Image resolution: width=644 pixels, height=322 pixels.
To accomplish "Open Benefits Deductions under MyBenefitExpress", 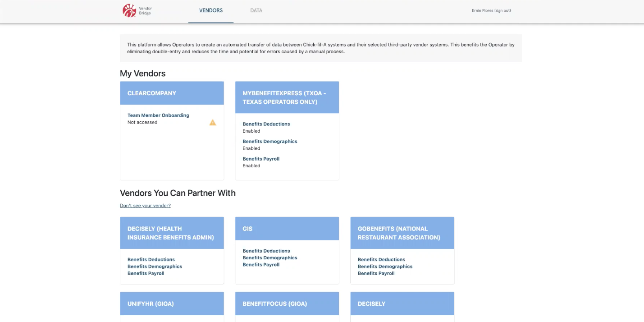I will tap(266, 124).
